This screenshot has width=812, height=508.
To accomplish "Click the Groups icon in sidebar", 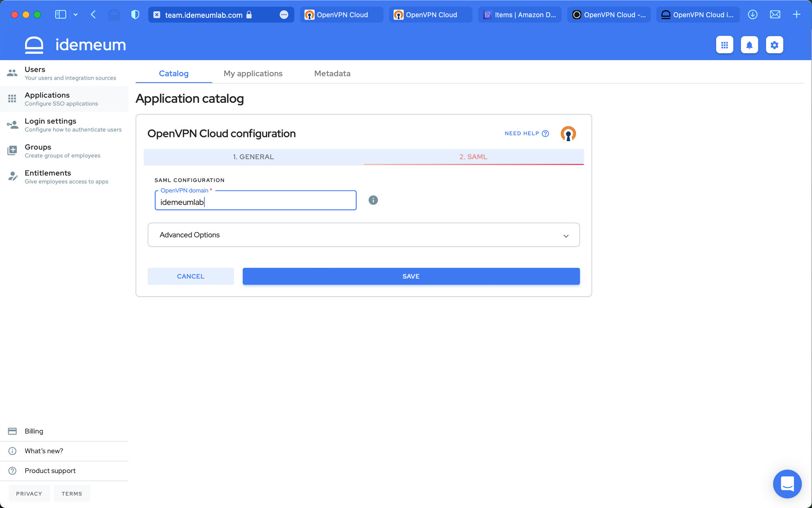I will (12, 151).
